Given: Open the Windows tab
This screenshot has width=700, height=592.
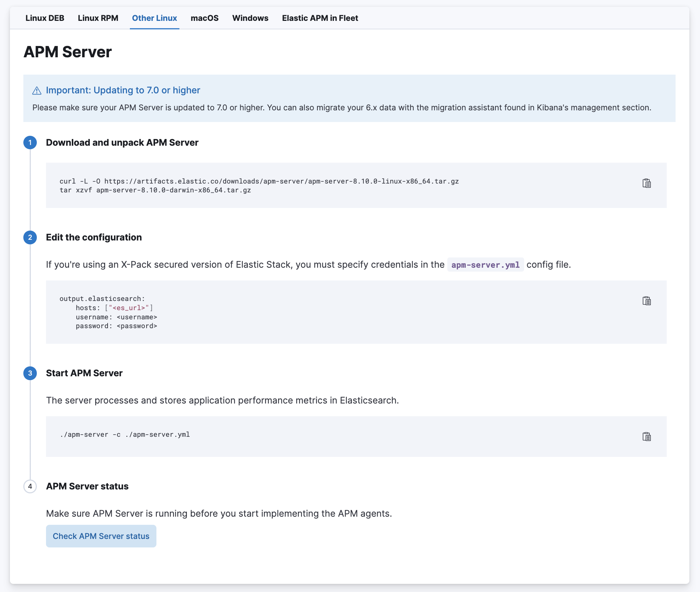Looking at the screenshot, I should coord(250,18).
